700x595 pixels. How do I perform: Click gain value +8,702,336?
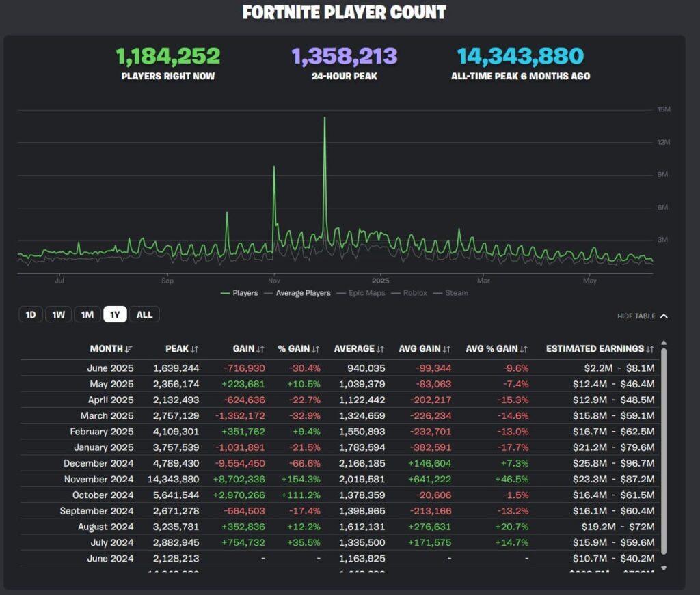[x=239, y=479]
